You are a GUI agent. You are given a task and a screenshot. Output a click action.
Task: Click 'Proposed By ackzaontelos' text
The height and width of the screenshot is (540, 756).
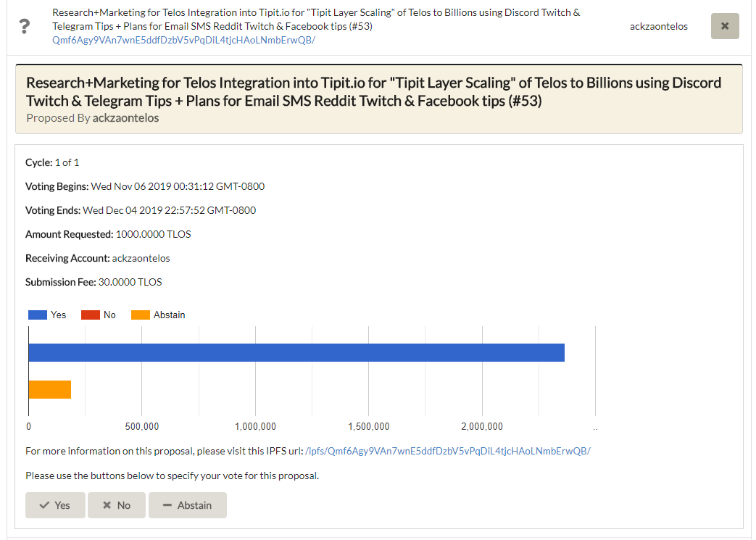pyautogui.click(x=93, y=118)
